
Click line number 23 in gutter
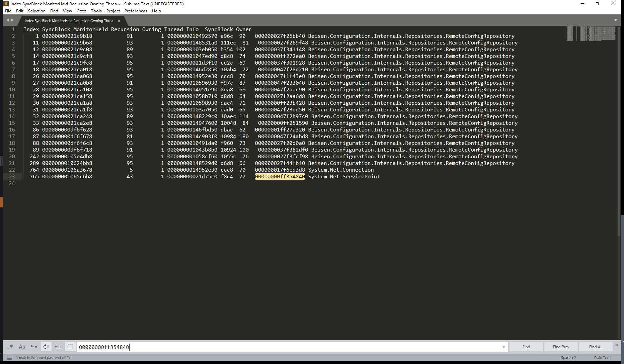click(12, 177)
